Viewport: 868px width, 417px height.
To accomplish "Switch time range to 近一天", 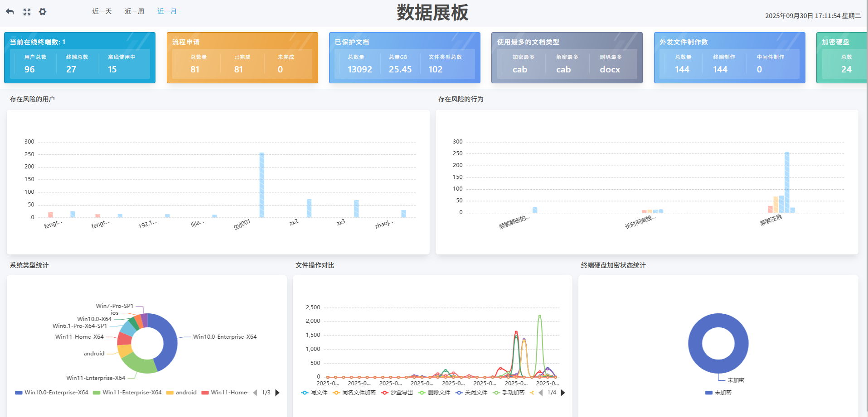I will tap(102, 11).
